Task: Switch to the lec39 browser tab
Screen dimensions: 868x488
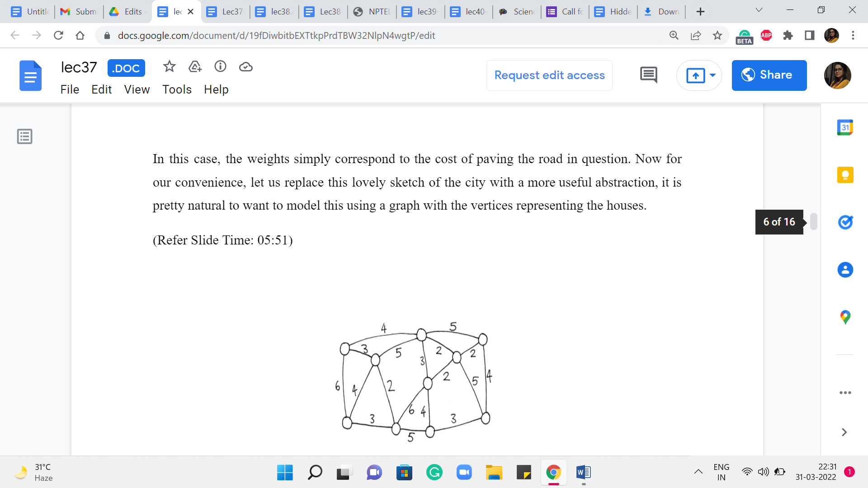Action: [x=420, y=12]
